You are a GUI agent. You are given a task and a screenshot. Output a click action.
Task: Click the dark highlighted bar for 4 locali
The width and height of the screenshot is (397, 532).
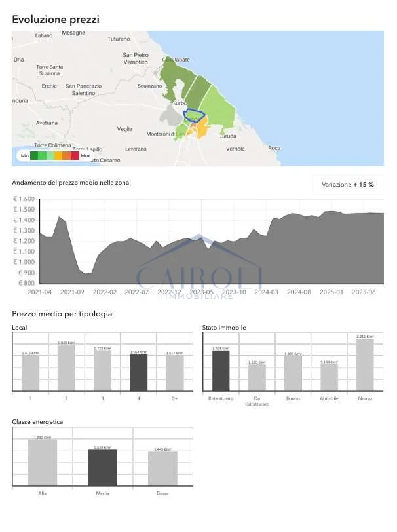click(x=139, y=373)
